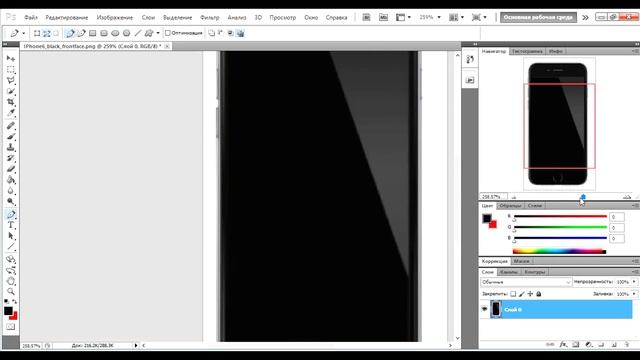Viewport: 640px width, 360px height.
Task: Select the Path Selection tool
Action: 11,236
